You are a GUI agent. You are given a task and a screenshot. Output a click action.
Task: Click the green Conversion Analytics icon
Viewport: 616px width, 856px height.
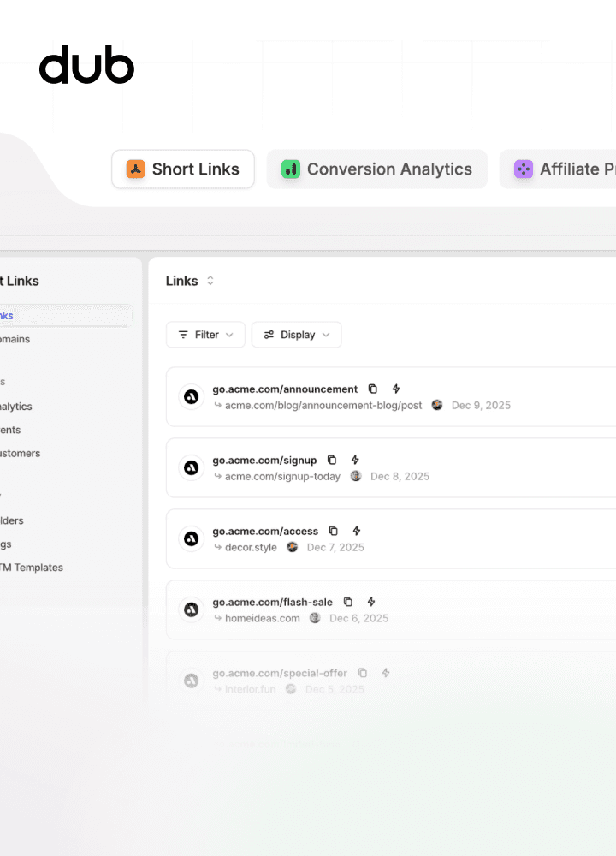[291, 169]
